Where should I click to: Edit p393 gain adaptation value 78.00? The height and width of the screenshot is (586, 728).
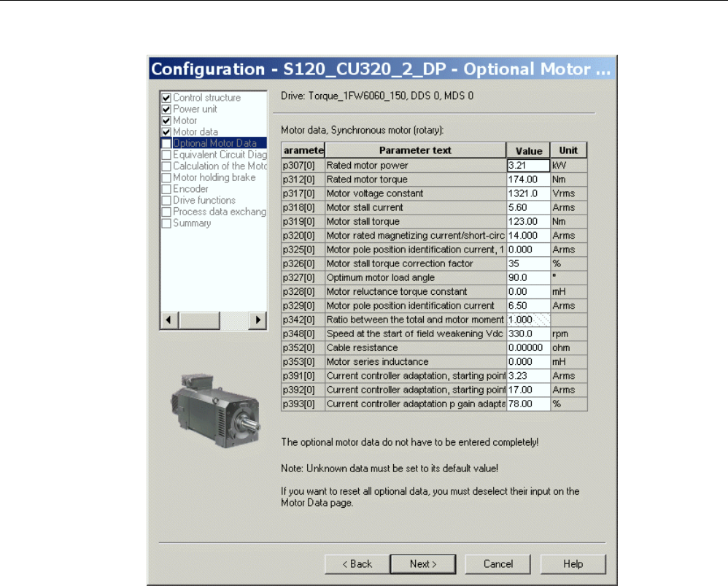pyautogui.click(x=528, y=404)
